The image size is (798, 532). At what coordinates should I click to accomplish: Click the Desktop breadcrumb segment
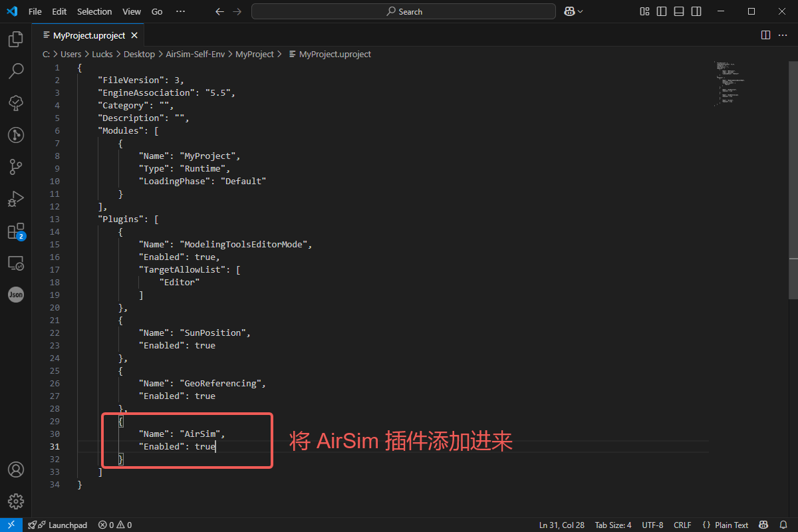pos(139,54)
